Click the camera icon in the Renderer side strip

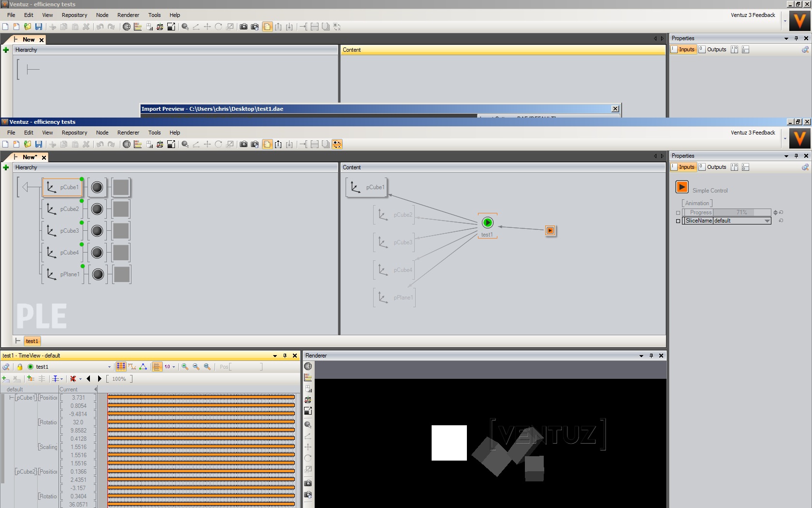pos(308,483)
